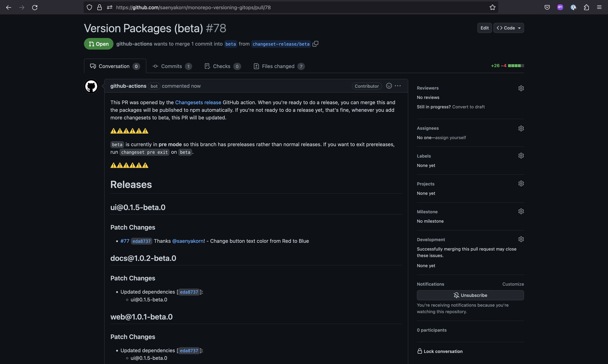
Task: Click the Releases heading
Action: (131, 185)
